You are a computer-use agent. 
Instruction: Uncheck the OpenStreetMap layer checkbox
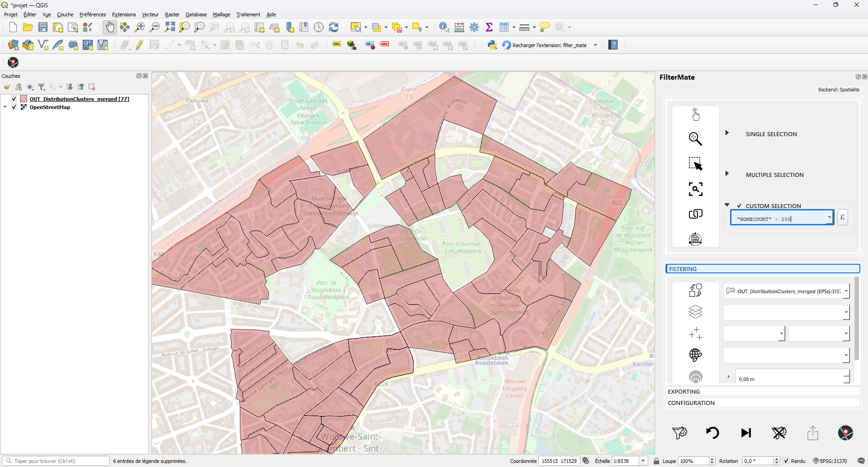point(14,107)
